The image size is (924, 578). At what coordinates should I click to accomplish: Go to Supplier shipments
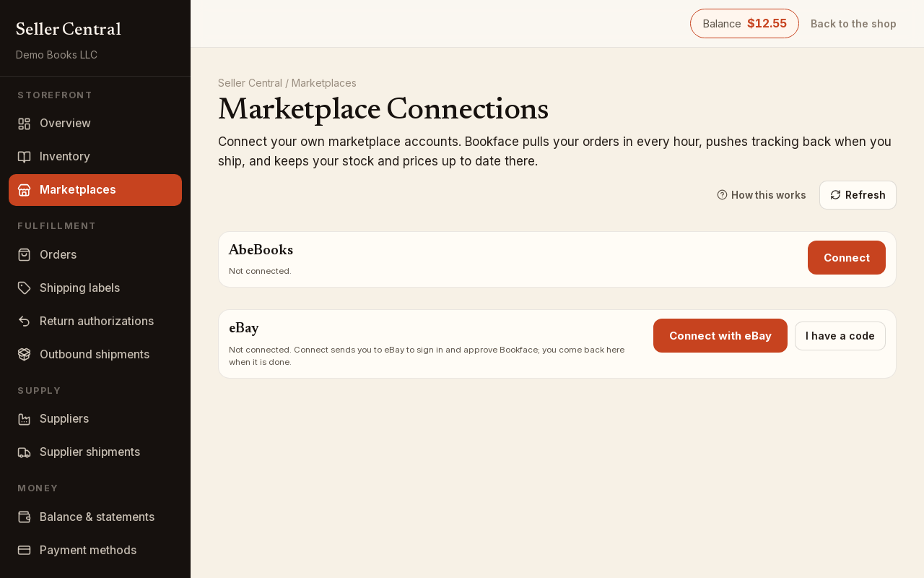tap(95, 452)
